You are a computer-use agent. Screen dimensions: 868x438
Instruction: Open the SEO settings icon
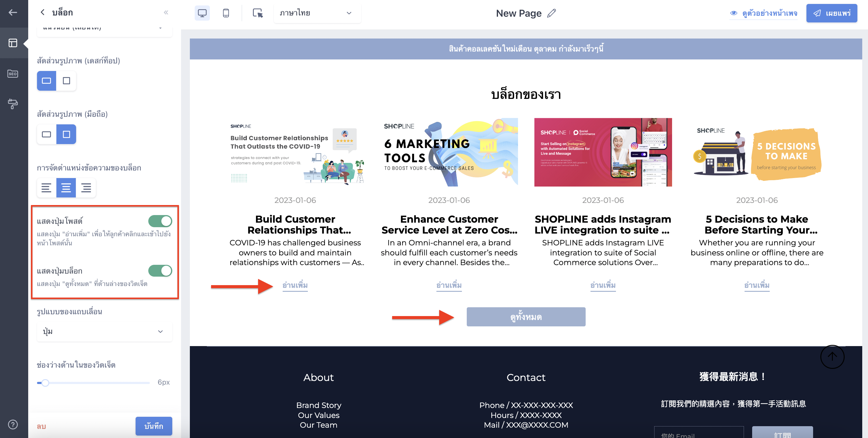(x=13, y=73)
